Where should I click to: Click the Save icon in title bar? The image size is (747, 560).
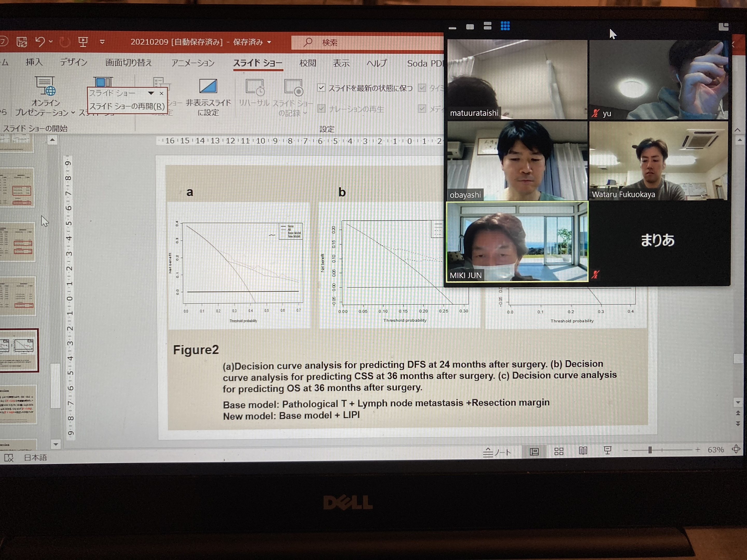tap(22, 42)
